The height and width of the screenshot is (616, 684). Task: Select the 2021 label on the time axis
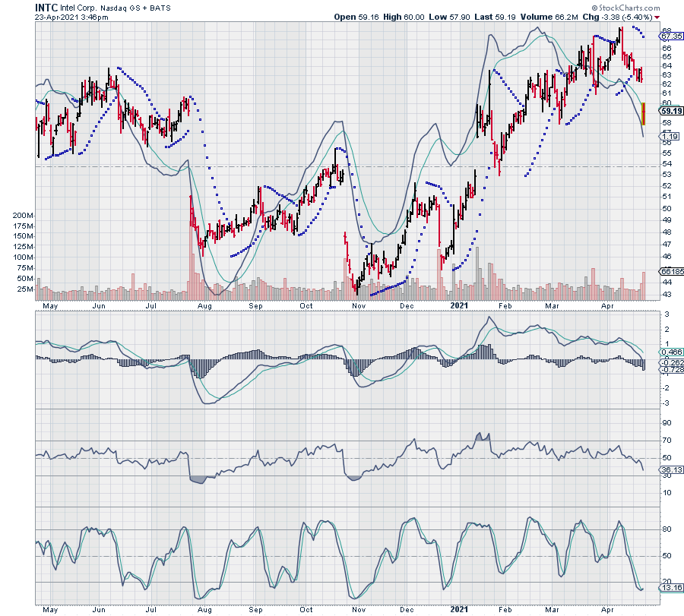click(460, 305)
